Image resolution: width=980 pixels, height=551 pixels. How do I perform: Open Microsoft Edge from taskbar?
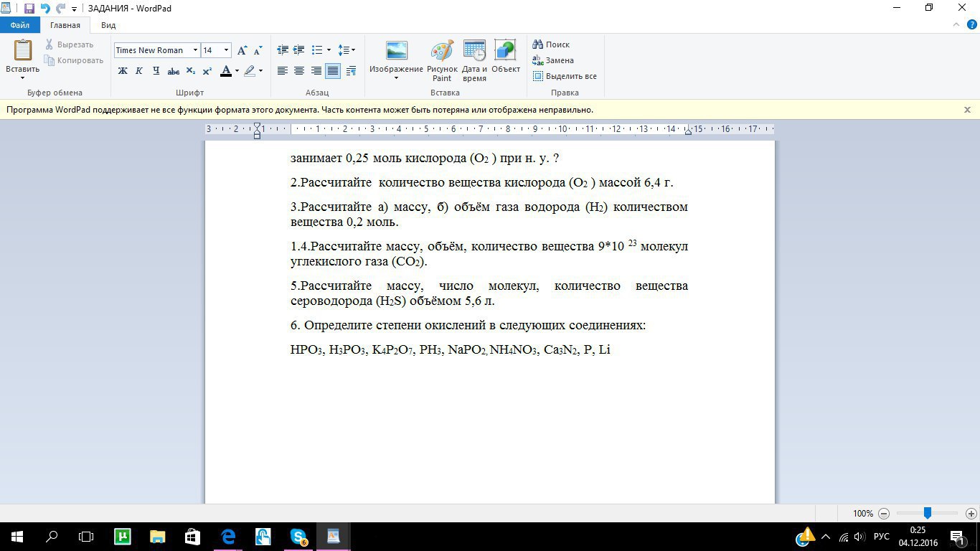228,536
